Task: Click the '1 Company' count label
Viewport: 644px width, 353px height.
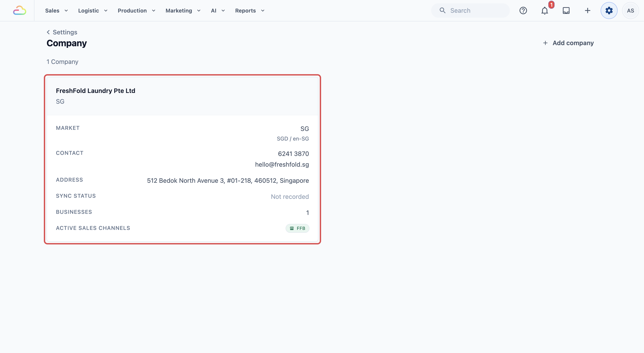Action: [x=62, y=62]
